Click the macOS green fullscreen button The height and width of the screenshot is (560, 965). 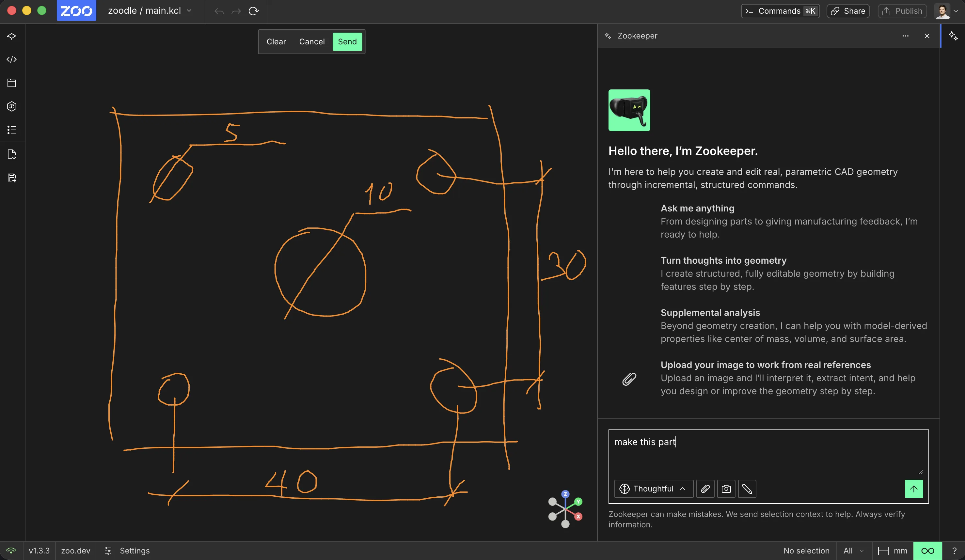click(42, 10)
